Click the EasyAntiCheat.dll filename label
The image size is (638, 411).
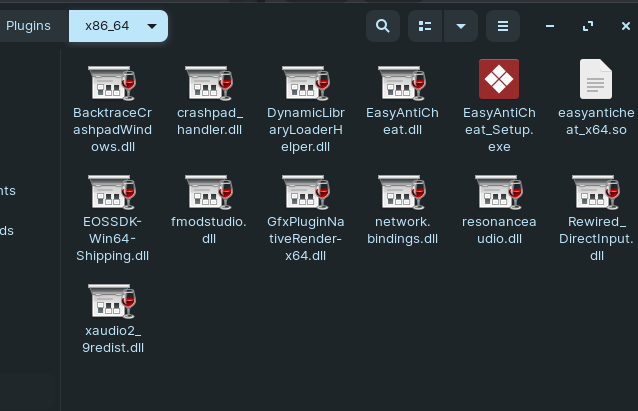click(x=402, y=121)
